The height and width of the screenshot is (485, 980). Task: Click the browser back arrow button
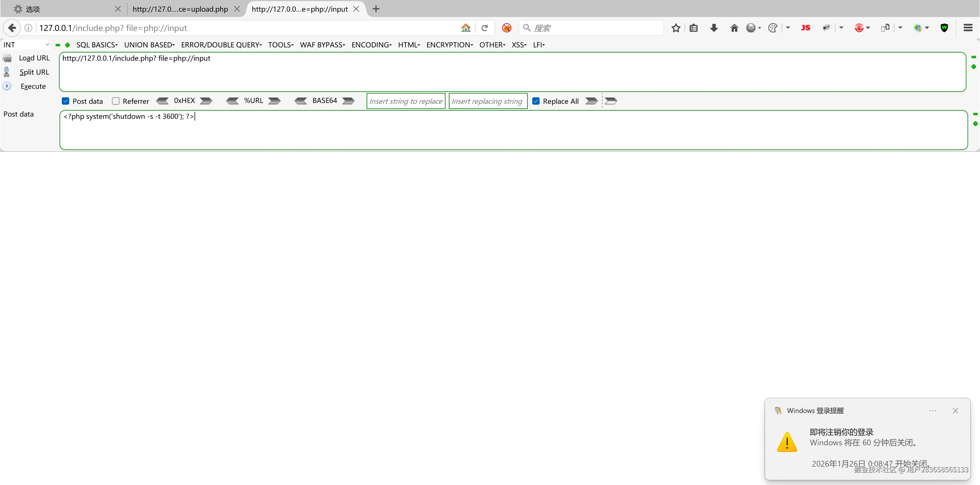[12, 28]
